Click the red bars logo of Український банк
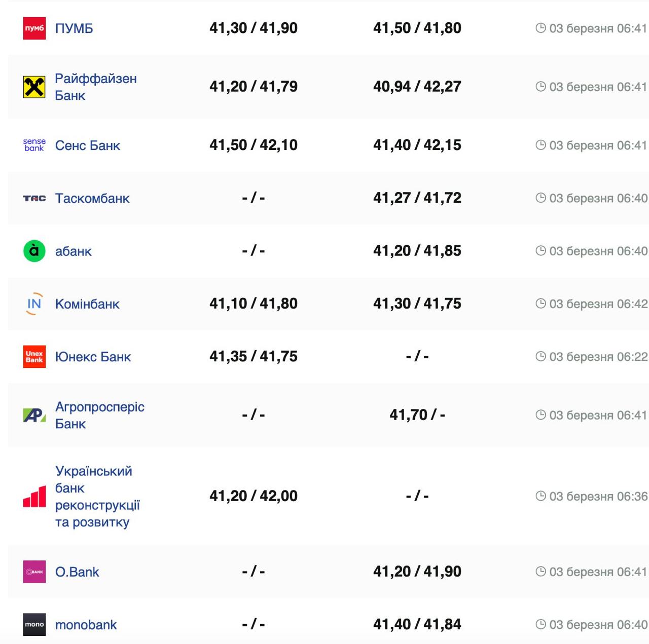The height and width of the screenshot is (644, 649). pos(34,497)
